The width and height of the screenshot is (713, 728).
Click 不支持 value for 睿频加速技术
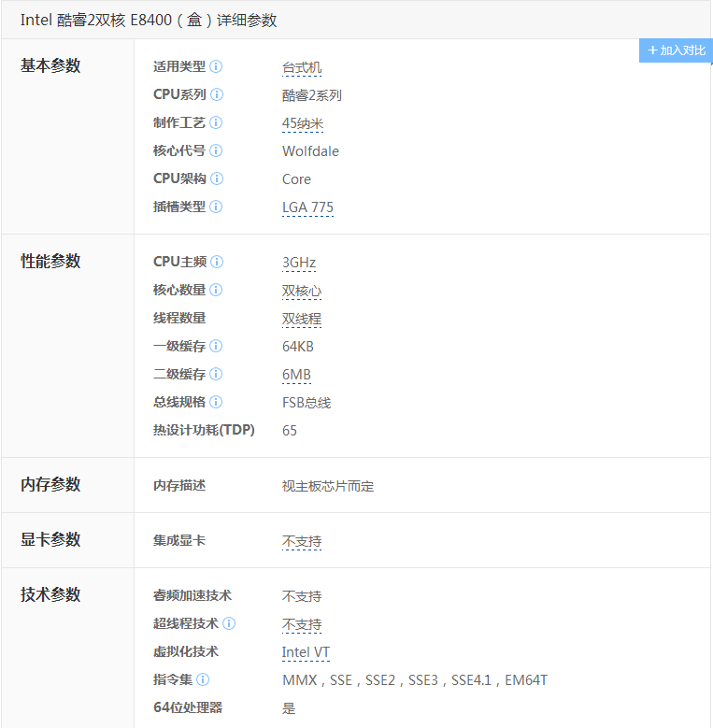pos(302,596)
